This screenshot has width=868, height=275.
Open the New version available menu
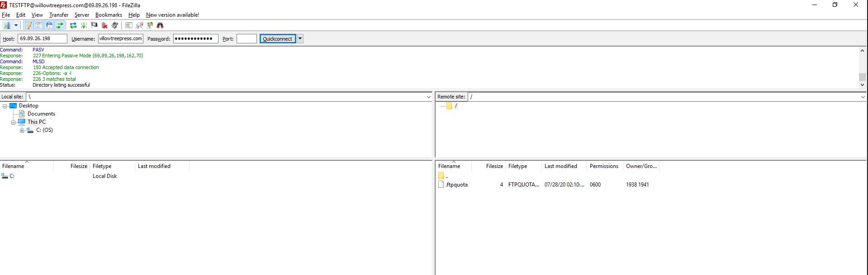pyautogui.click(x=172, y=15)
